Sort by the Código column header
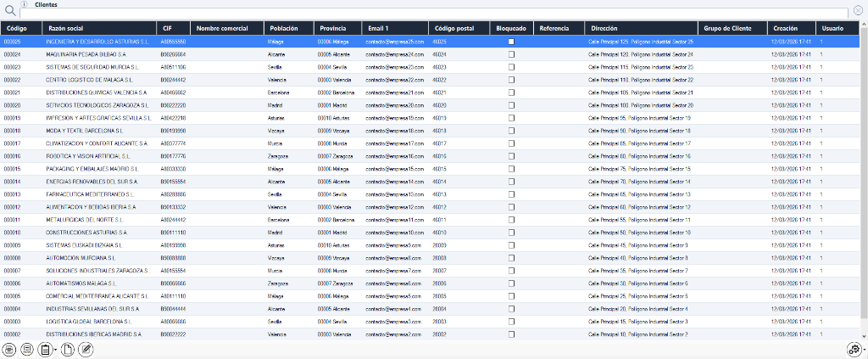 click(x=21, y=28)
